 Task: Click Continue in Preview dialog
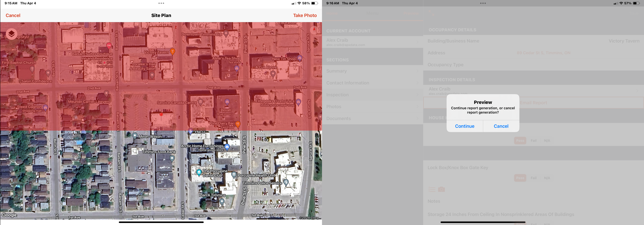[465, 126]
